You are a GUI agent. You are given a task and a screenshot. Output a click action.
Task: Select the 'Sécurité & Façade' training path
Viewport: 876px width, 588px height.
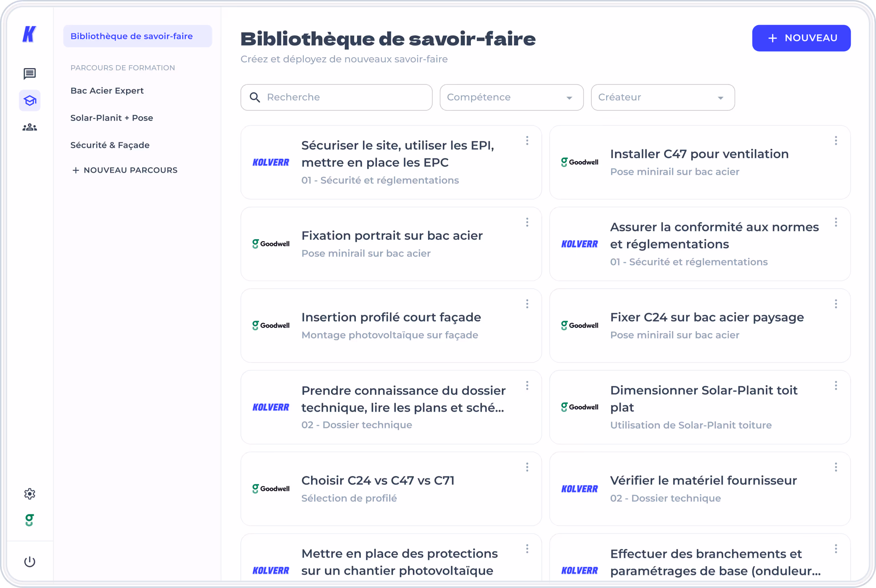click(x=110, y=145)
